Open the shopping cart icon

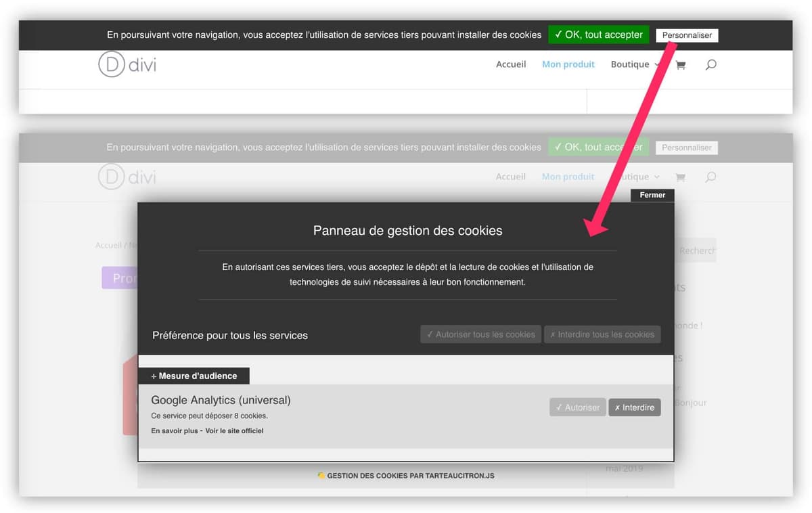click(680, 64)
